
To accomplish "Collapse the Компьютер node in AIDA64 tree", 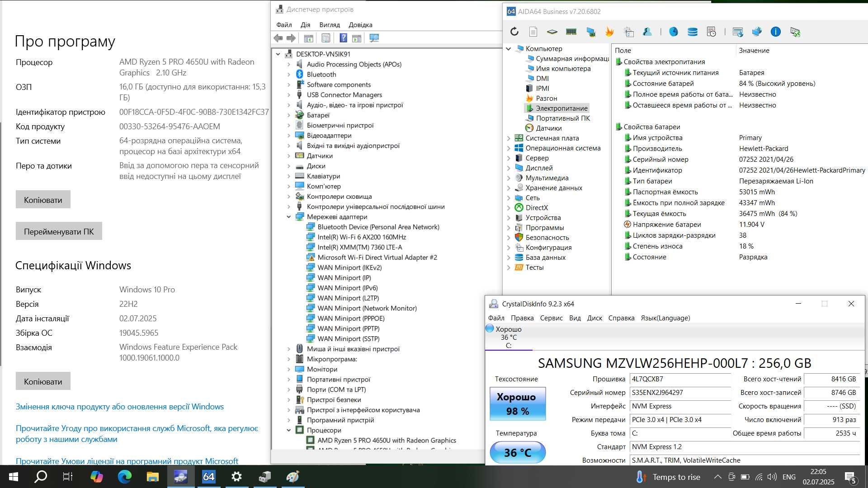I will pyautogui.click(x=509, y=49).
